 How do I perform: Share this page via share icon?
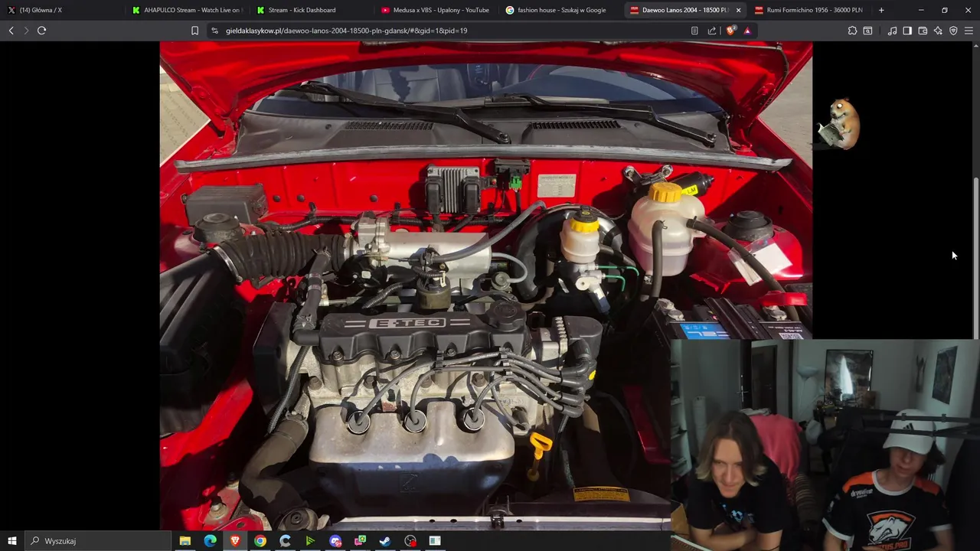pos(712,31)
